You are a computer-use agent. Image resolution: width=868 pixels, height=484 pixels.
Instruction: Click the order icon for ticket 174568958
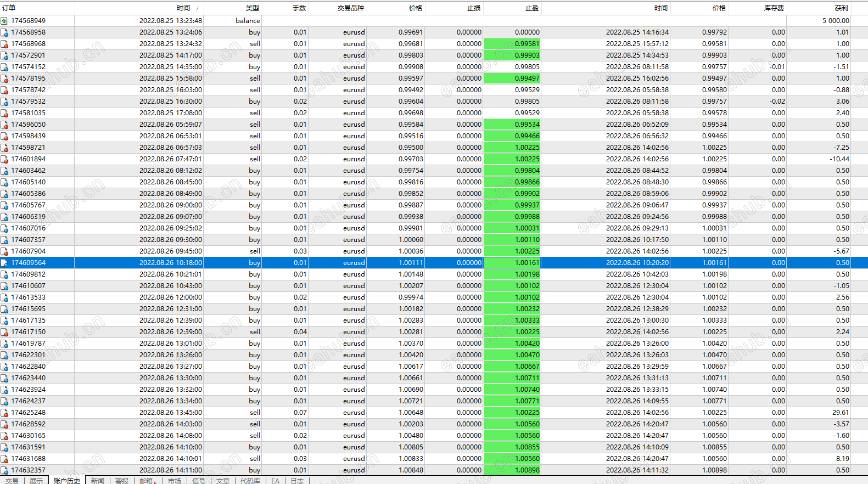click(x=4, y=32)
